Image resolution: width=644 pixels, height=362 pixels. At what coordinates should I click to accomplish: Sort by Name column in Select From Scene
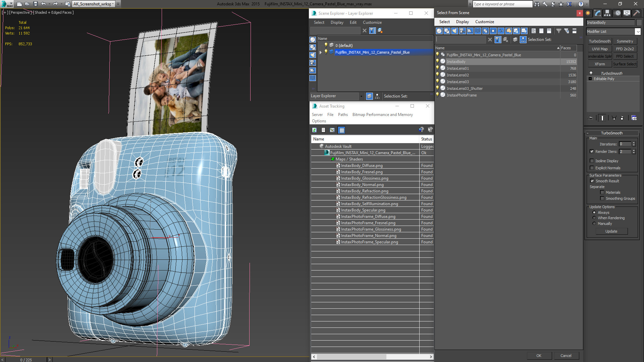click(x=497, y=48)
